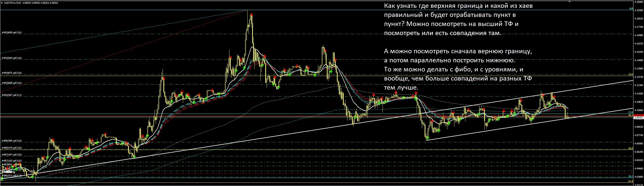Select order line #4910675 sell 0.01
The image size is (644, 186).
(12, 73)
